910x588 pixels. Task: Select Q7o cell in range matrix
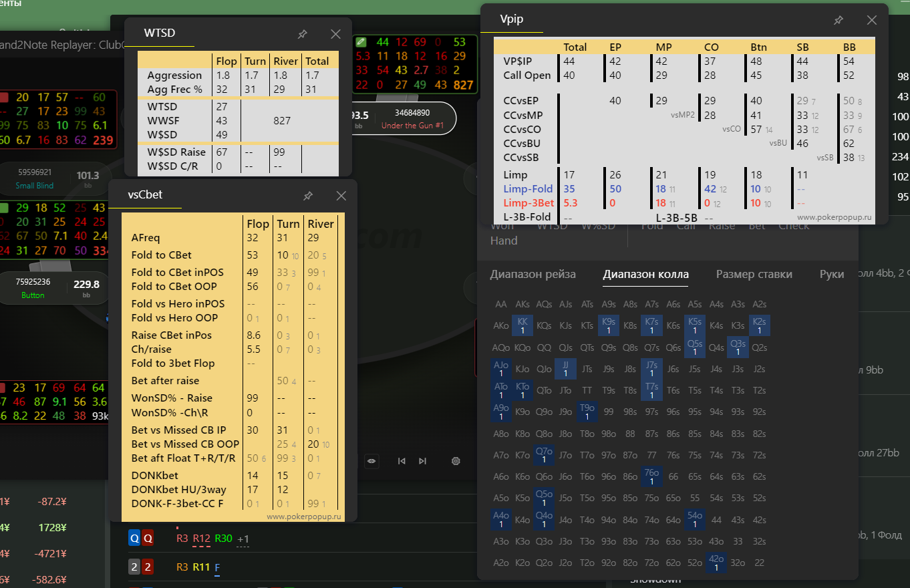[x=544, y=455]
